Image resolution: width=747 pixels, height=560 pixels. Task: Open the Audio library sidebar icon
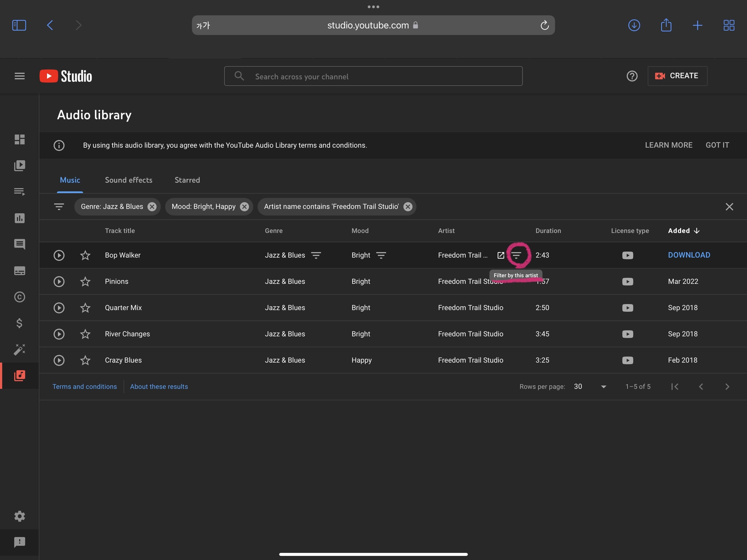pyautogui.click(x=20, y=376)
